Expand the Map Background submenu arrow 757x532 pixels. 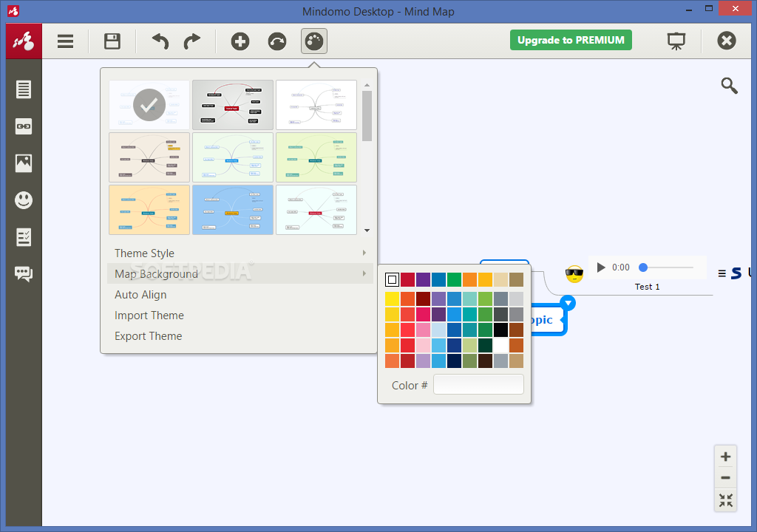pyautogui.click(x=364, y=273)
